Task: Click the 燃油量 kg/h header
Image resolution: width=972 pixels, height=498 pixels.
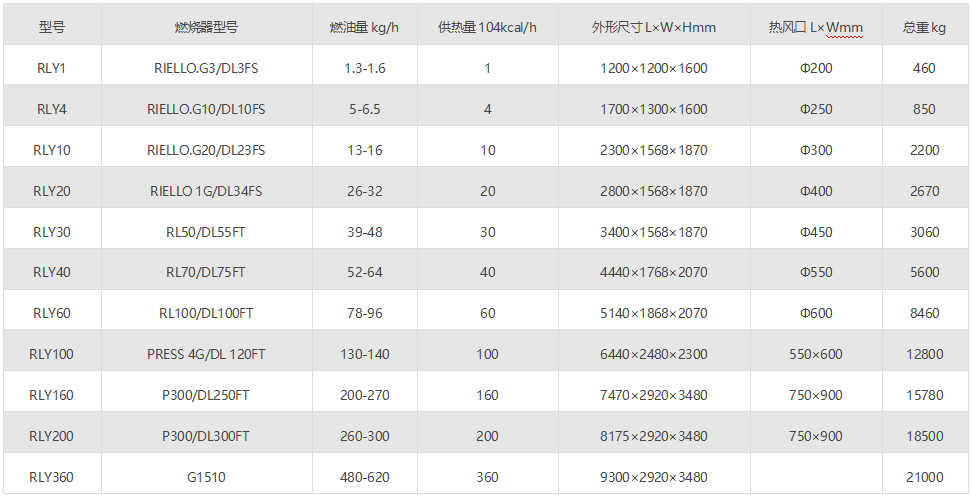Action: coord(364,28)
